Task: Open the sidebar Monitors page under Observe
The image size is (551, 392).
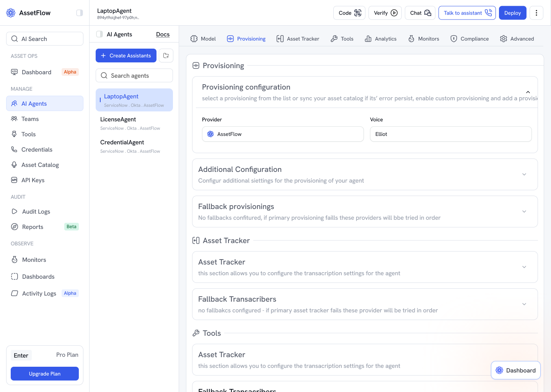Action: (45, 260)
